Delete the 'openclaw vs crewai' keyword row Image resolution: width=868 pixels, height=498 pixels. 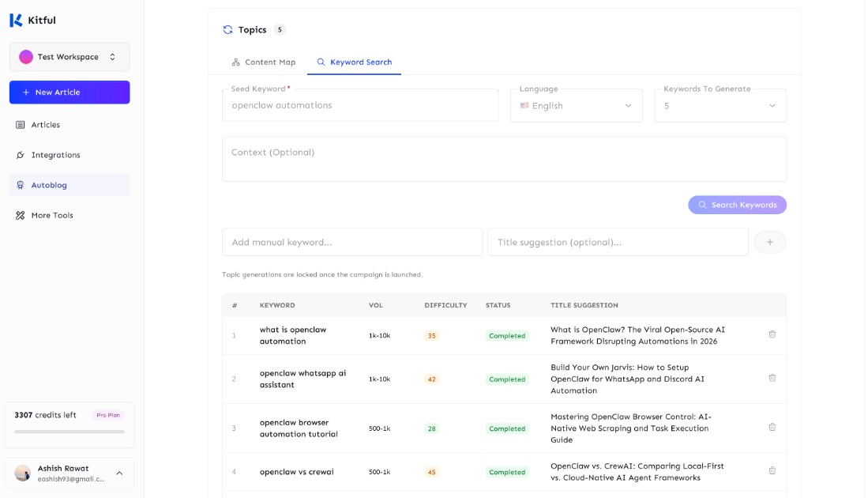click(772, 470)
